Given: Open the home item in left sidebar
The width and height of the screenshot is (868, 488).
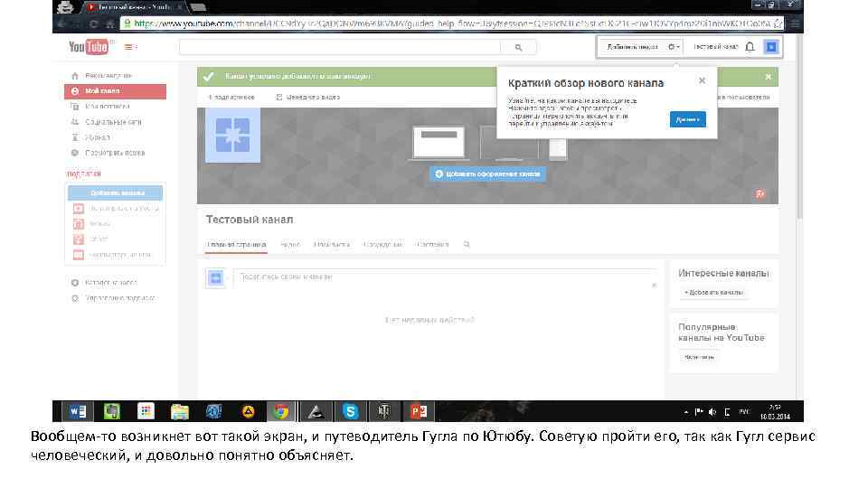Looking at the screenshot, I should (115, 75).
